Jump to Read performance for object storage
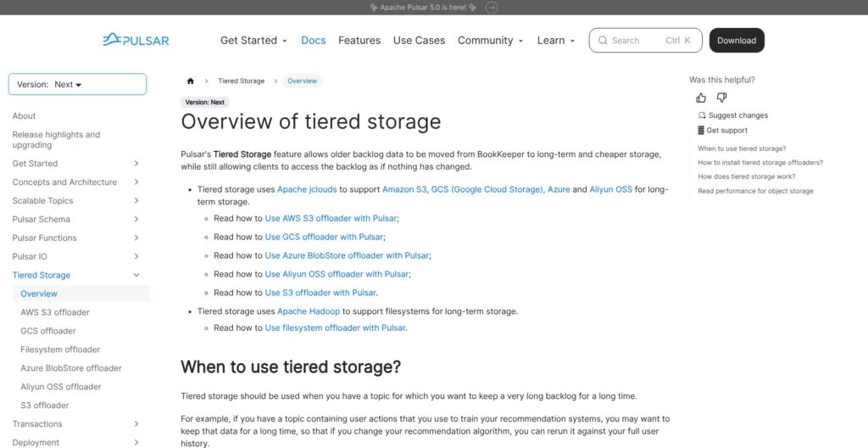This screenshot has height=448, width=868. (755, 191)
